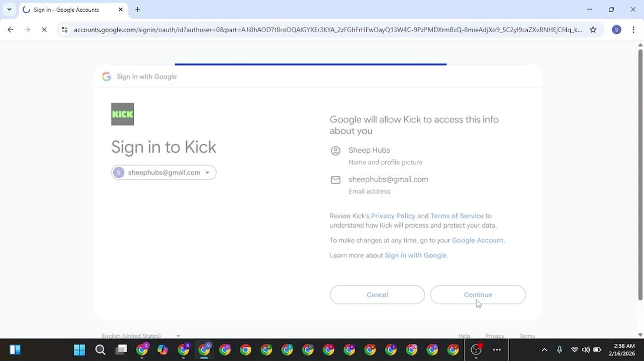Click the browser back arrow
644x361 pixels.
[11, 30]
